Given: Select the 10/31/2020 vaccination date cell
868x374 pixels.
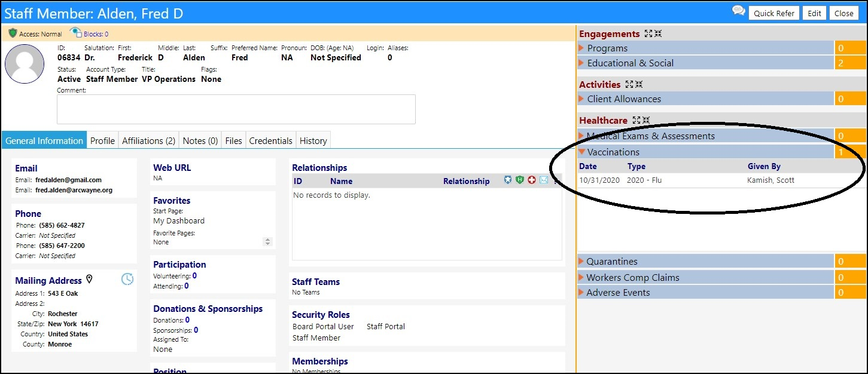Looking at the screenshot, I should coord(598,180).
